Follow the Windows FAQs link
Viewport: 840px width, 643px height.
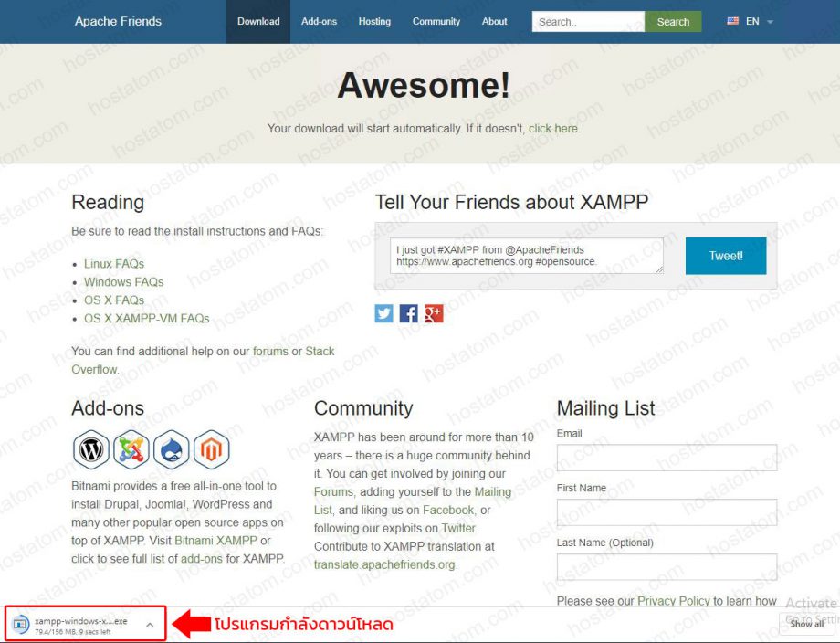click(123, 281)
